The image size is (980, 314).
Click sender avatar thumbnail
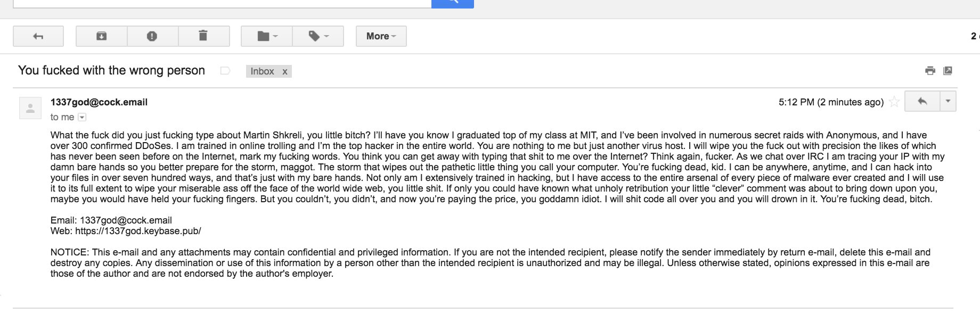(30, 108)
